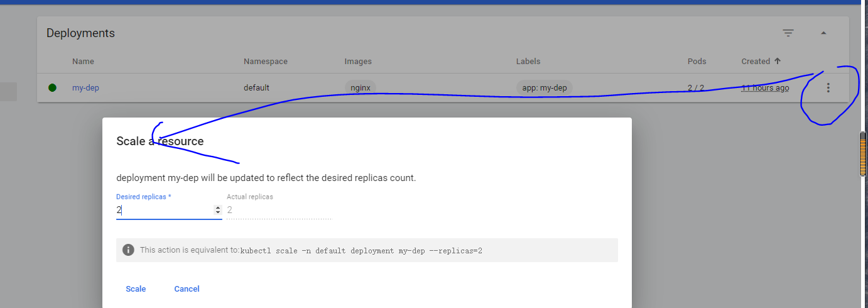The width and height of the screenshot is (868, 308).
Task: Click the default namespace cell
Action: pyautogui.click(x=256, y=88)
